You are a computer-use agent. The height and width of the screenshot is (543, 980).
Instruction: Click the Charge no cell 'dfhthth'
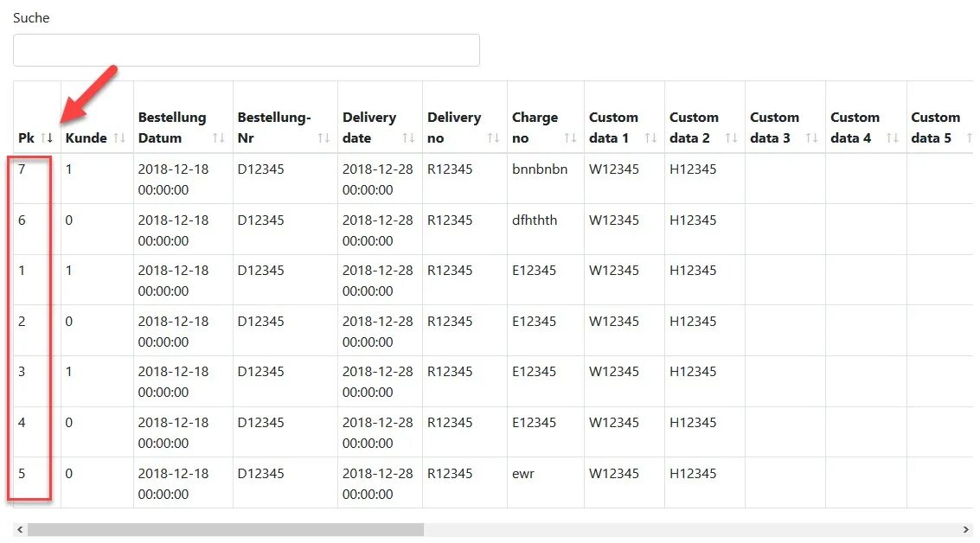click(535, 220)
